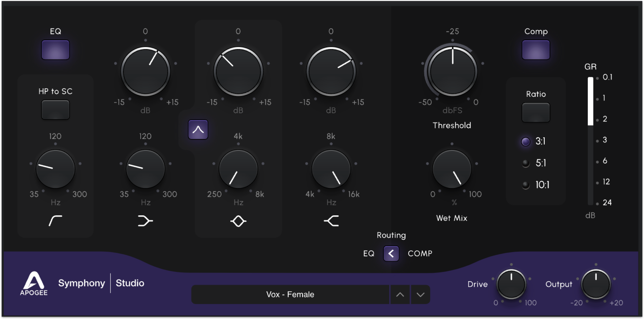Click the Symphony product name text
This screenshot has height=319, width=644.
pos(81,283)
